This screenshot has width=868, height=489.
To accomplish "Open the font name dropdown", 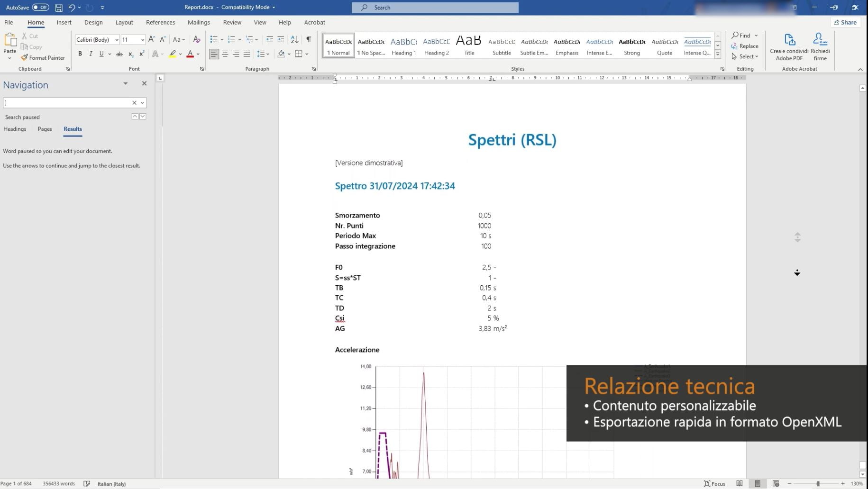I will pos(117,40).
